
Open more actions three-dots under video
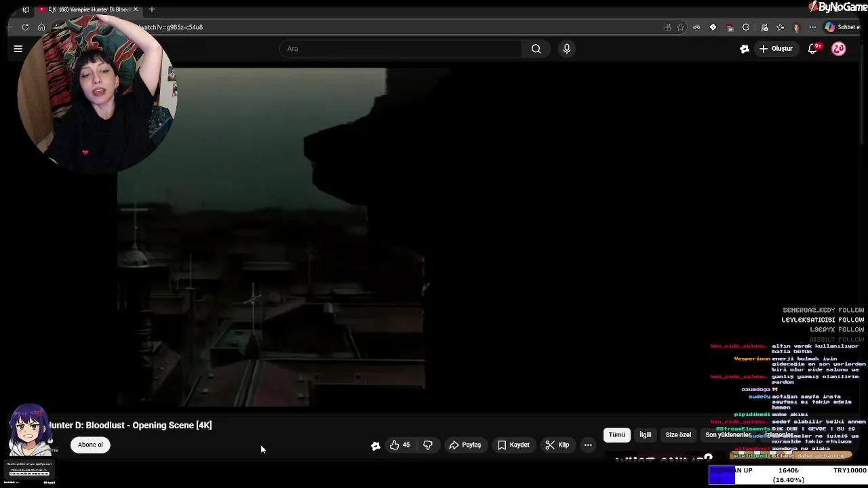pyautogui.click(x=588, y=445)
